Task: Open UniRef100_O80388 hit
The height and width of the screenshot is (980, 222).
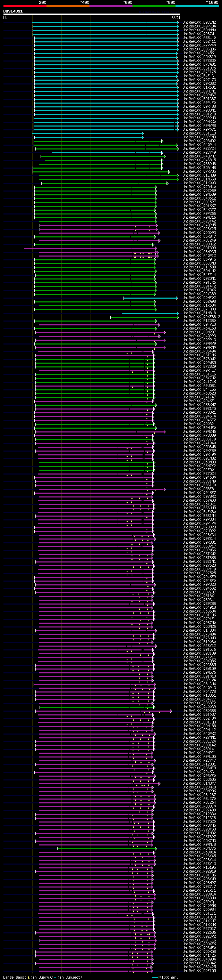Action: (x=199, y=711)
